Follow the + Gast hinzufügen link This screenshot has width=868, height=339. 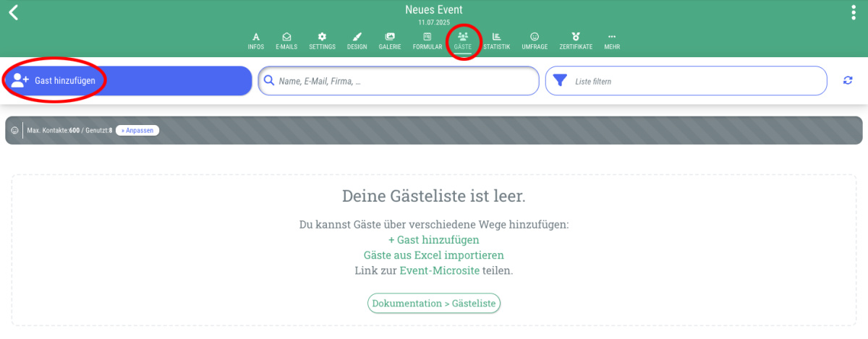pyautogui.click(x=434, y=240)
